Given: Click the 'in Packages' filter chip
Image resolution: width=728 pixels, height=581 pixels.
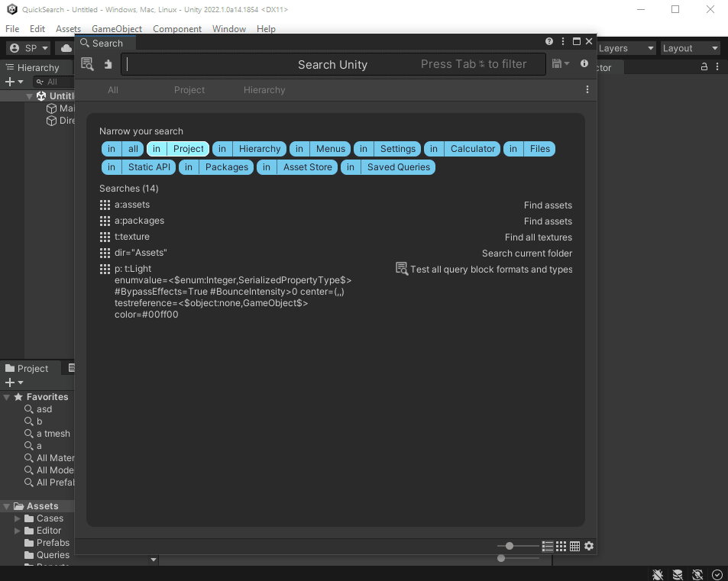Looking at the screenshot, I should click(216, 167).
